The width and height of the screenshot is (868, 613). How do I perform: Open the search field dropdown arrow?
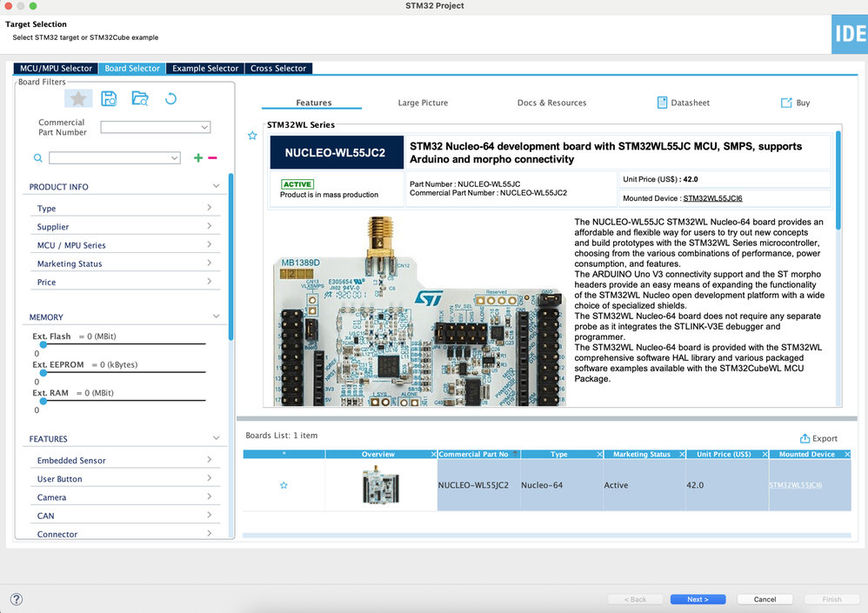pos(174,158)
